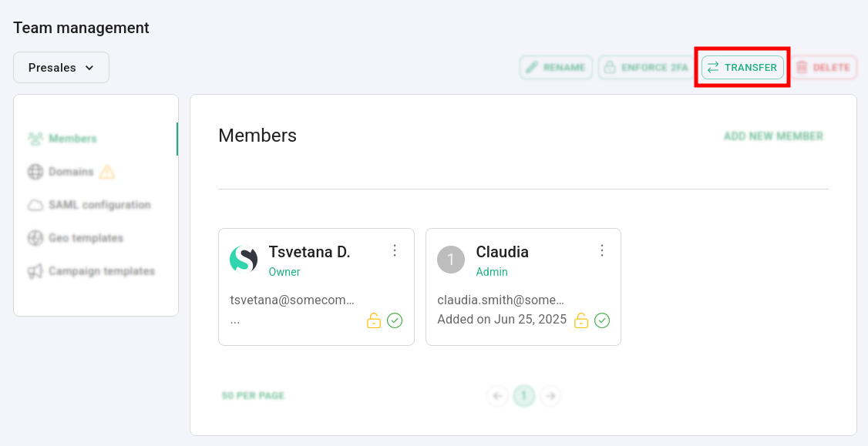Screen dimensions: 868x446
Task: Click Claudia's green verified checkmark icon
Action: [x=602, y=320]
